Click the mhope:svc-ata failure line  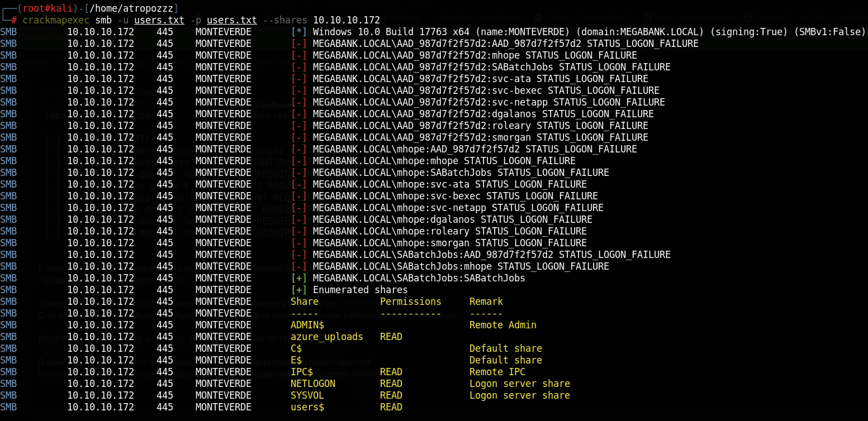pyautogui.click(x=450, y=184)
